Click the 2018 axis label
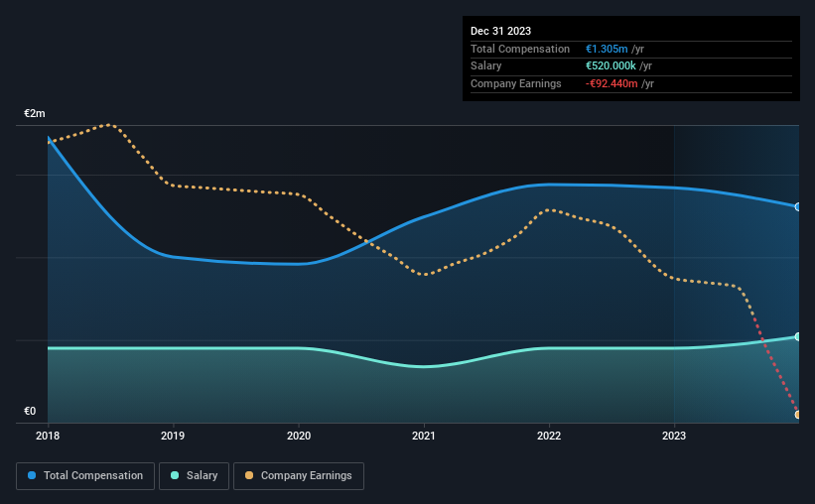Image resolution: width=815 pixels, height=504 pixels. pos(48,436)
